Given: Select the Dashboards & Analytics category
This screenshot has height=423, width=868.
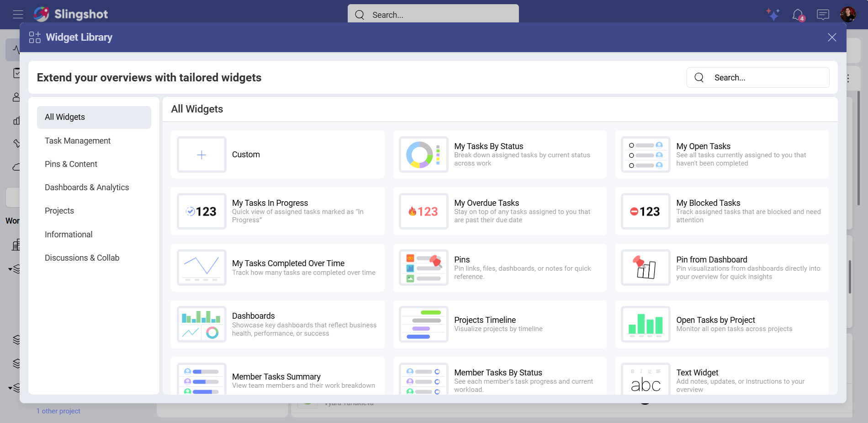Looking at the screenshot, I should point(86,187).
